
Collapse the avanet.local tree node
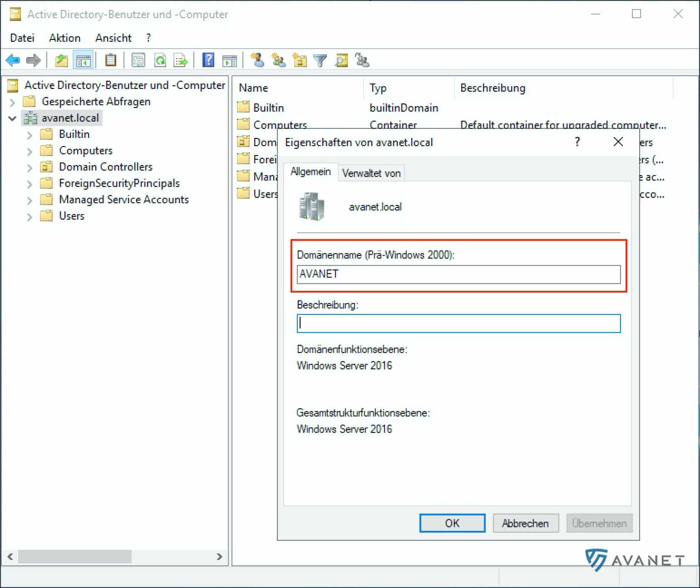coord(12,118)
